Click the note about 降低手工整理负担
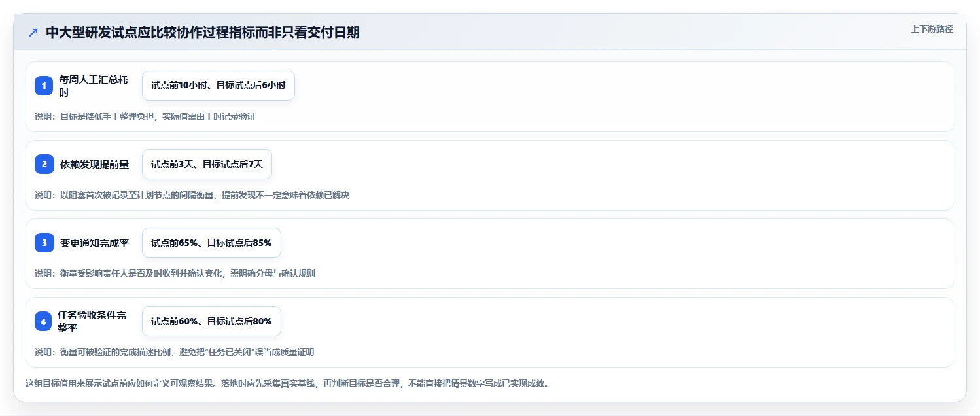This screenshot has height=416, width=980. pos(145,116)
